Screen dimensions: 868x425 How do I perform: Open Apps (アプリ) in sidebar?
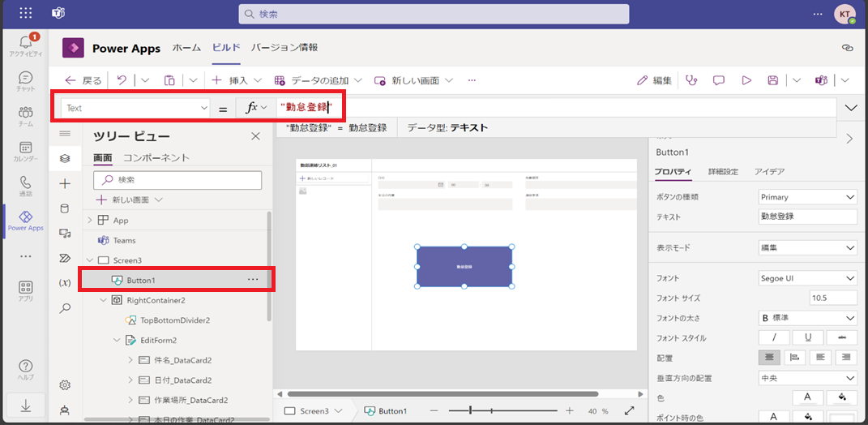[25, 290]
